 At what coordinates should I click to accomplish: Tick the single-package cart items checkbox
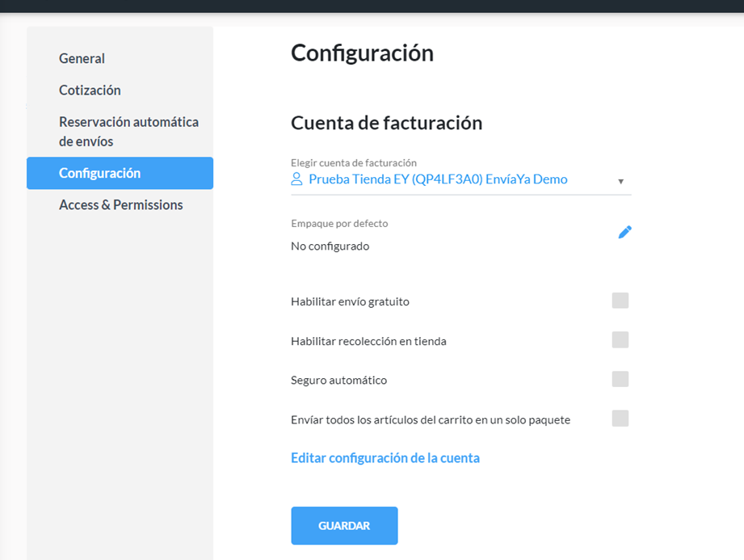pyautogui.click(x=620, y=419)
